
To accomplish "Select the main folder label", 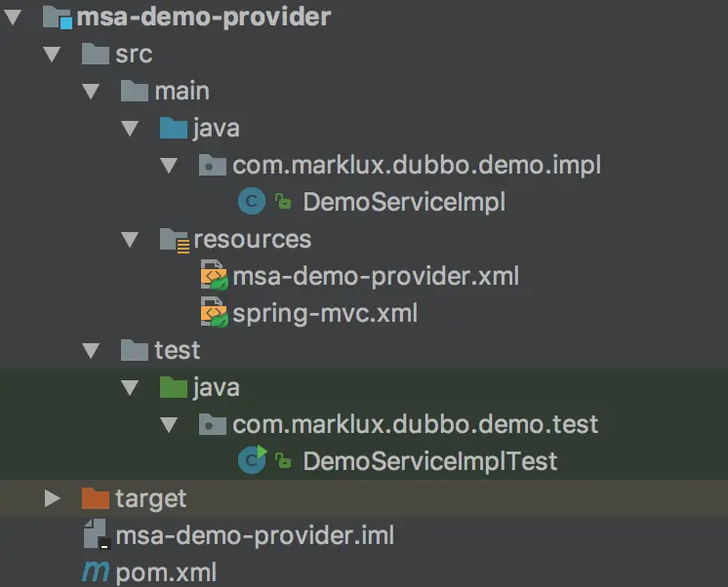I will tap(182, 91).
